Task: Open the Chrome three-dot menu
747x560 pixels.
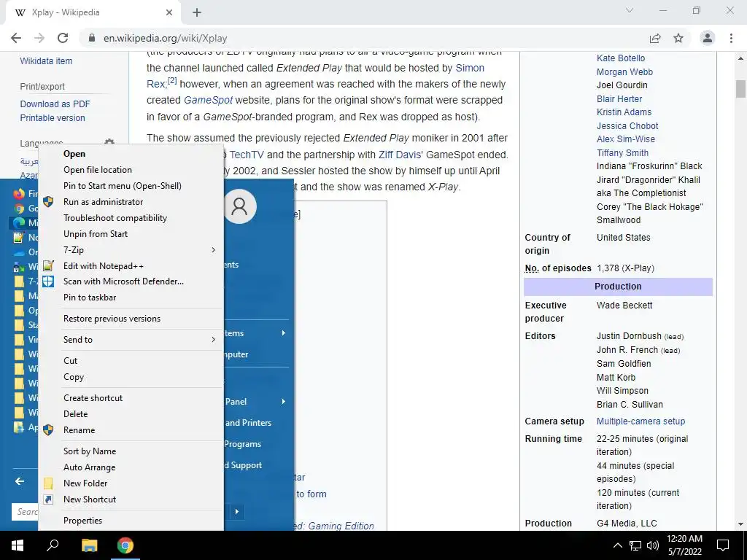Action: (x=731, y=38)
